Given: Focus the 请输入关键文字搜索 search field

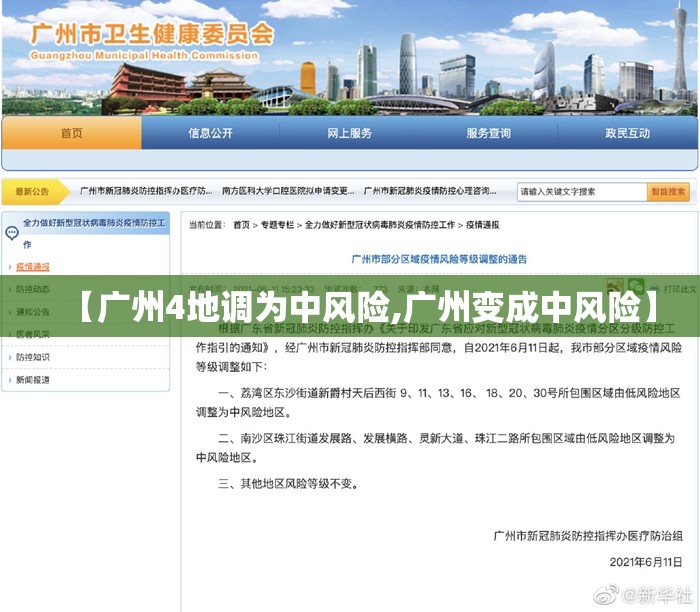Looking at the screenshot, I should [x=582, y=192].
